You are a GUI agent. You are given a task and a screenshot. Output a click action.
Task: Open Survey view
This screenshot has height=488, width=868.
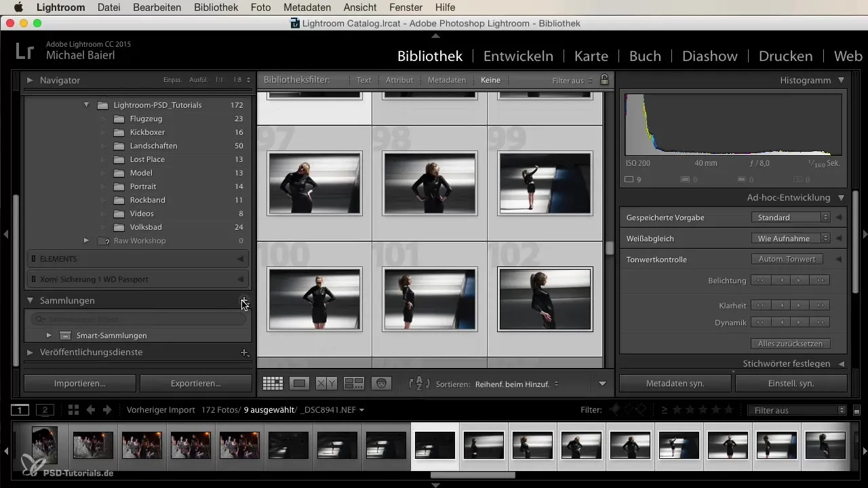click(354, 384)
